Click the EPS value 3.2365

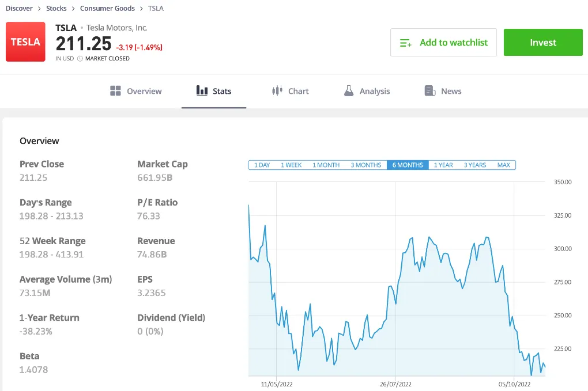(152, 293)
